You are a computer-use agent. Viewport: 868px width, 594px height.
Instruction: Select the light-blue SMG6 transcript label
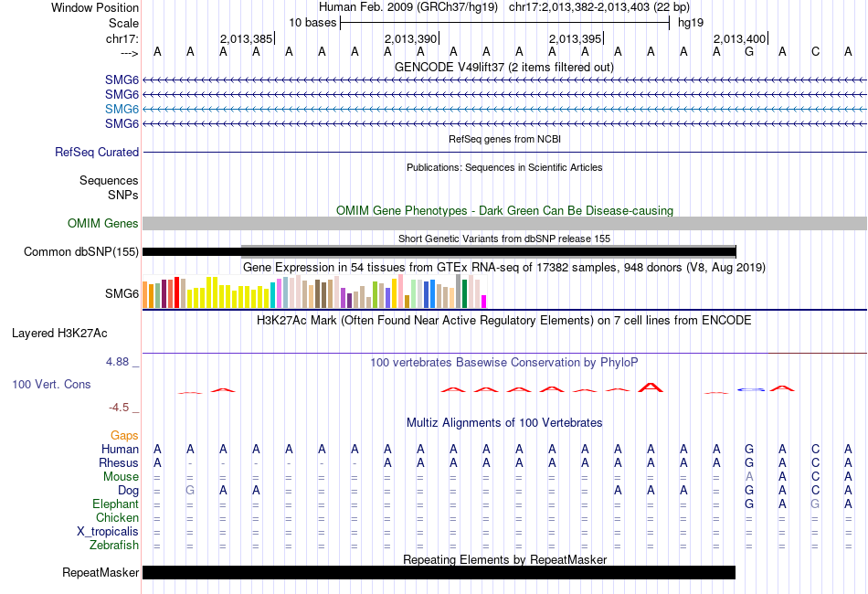coord(122,109)
